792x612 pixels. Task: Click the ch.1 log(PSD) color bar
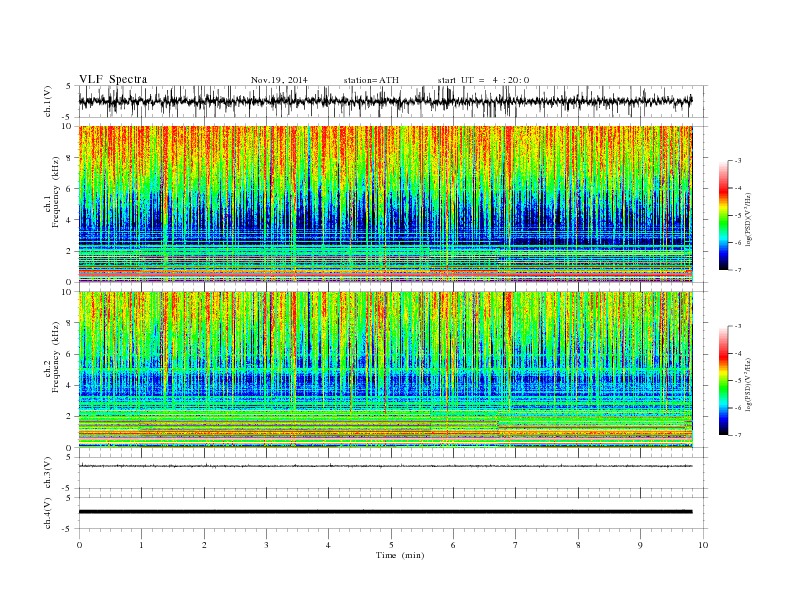pos(724,215)
